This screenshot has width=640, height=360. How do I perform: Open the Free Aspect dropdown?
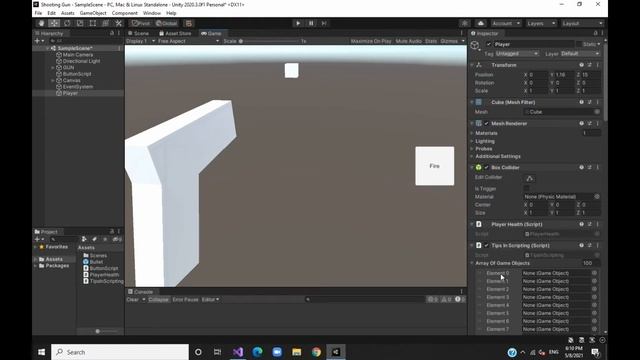(x=189, y=41)
